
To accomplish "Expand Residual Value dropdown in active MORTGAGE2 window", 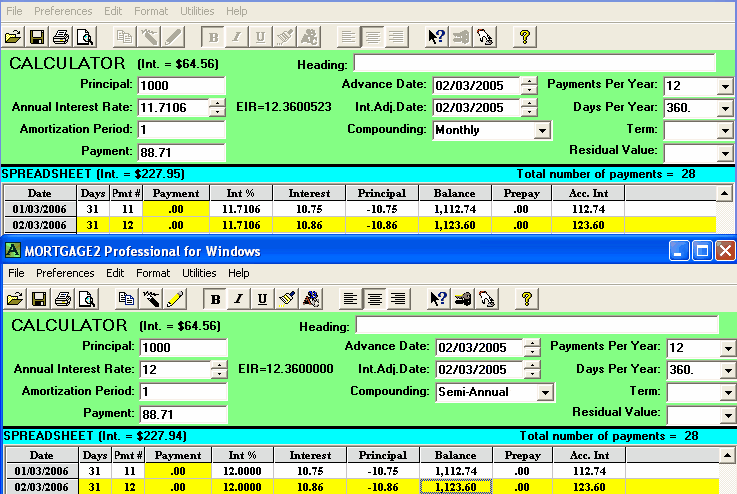I will tap(726, 414).
